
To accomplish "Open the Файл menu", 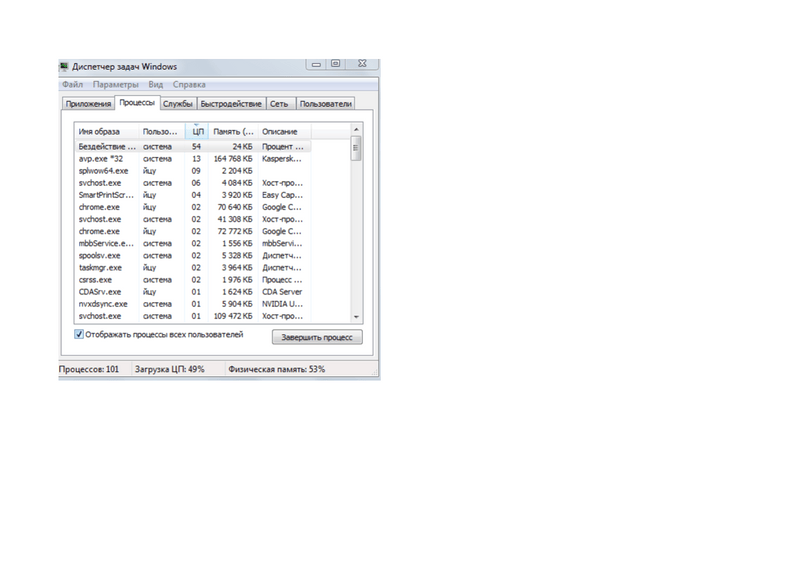I will coord(72,85).
